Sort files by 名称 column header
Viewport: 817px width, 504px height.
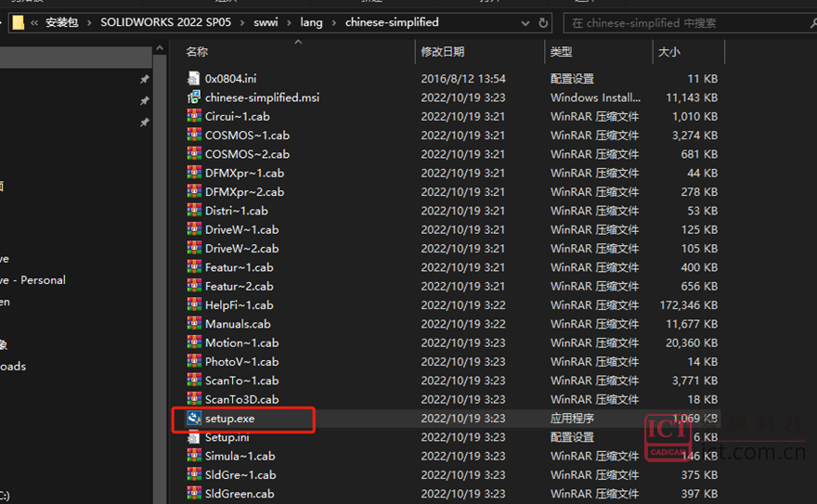(197, 52)
